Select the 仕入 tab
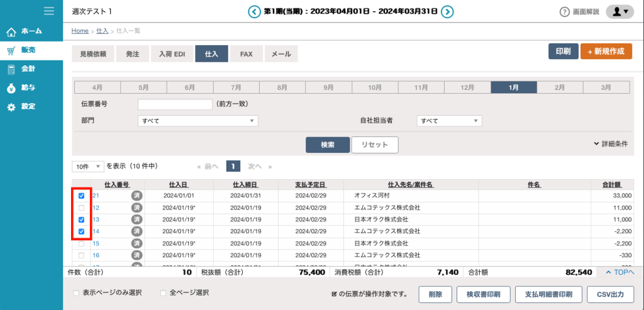The image size is (644, 310). point(211,54)
